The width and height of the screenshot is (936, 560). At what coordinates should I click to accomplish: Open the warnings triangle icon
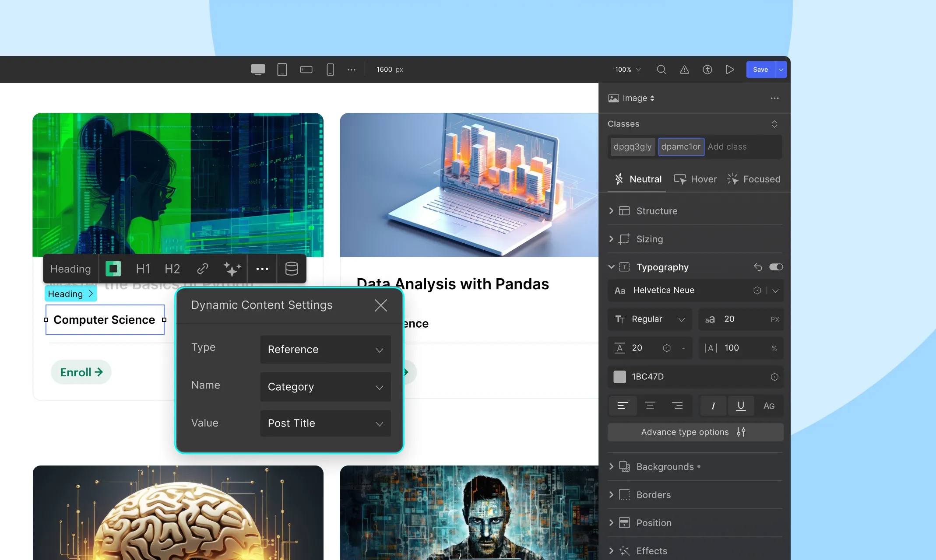(684, 70)
